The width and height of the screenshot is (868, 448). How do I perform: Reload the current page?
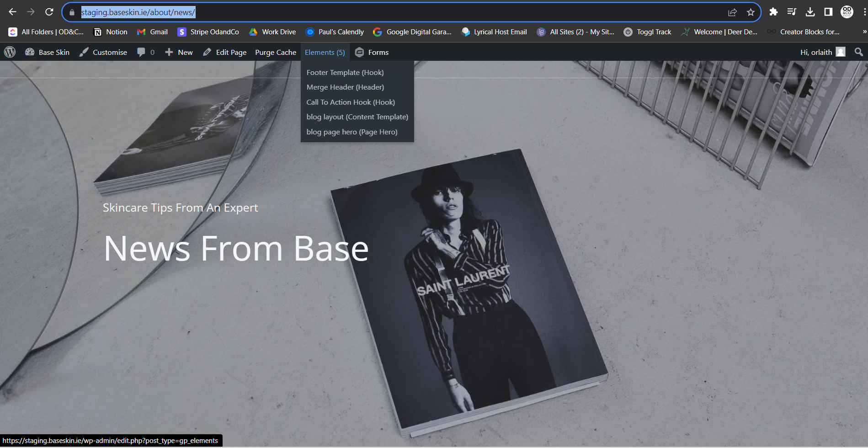coord(49,12)
